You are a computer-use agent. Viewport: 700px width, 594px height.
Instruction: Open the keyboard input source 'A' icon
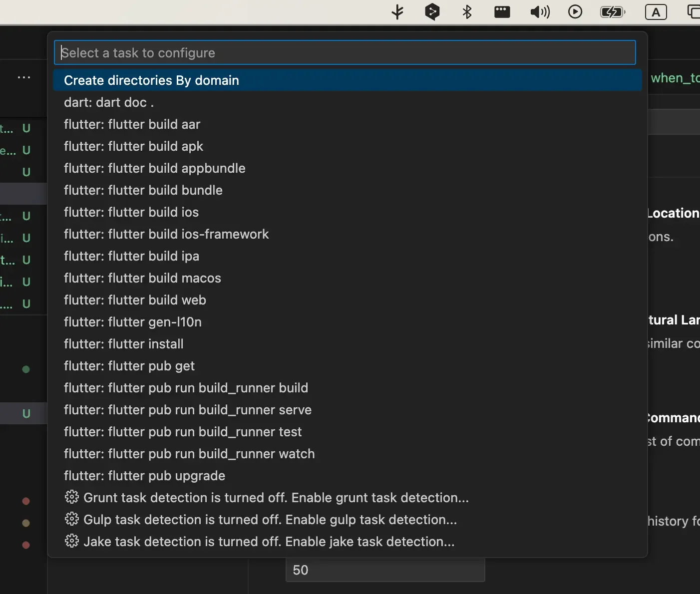(656, 12)
